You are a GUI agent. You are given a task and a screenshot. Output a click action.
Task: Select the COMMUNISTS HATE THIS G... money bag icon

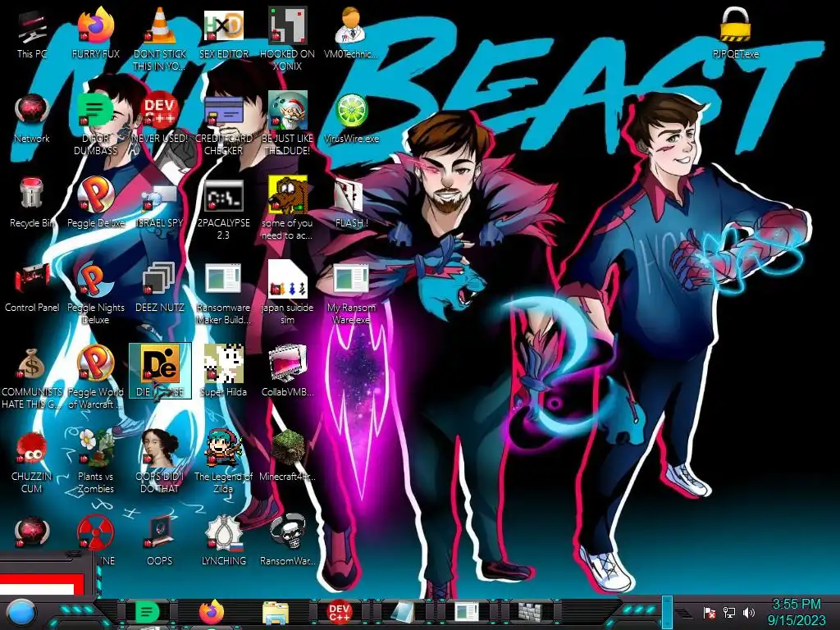coord(32,377)
